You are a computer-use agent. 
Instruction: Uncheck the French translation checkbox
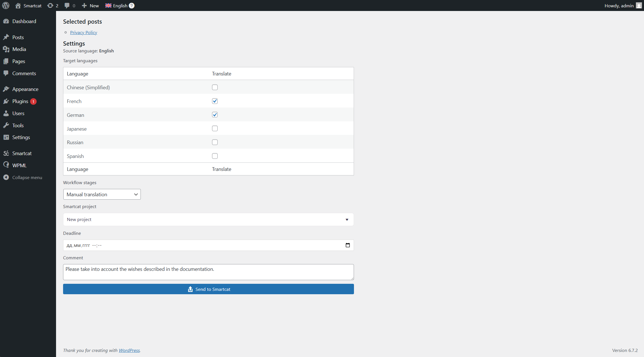pos(215,101)
